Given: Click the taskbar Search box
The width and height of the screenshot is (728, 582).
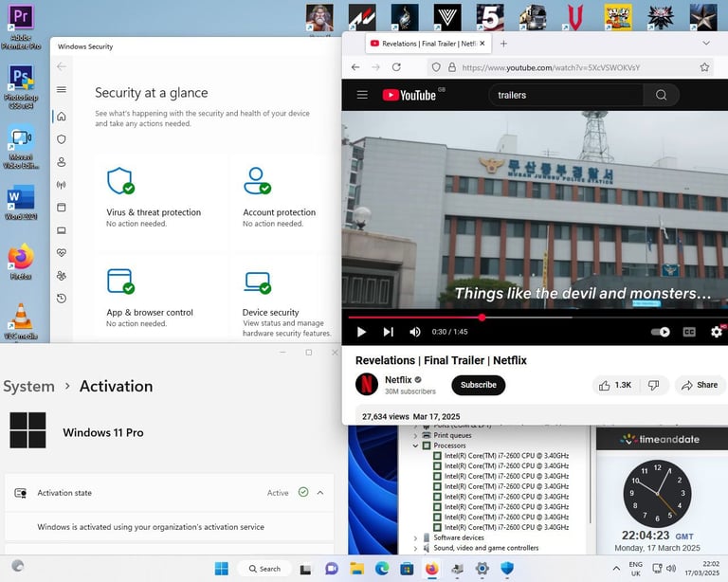Looking at the screenshot, I should pyautogui.click(x=264, y=569).
